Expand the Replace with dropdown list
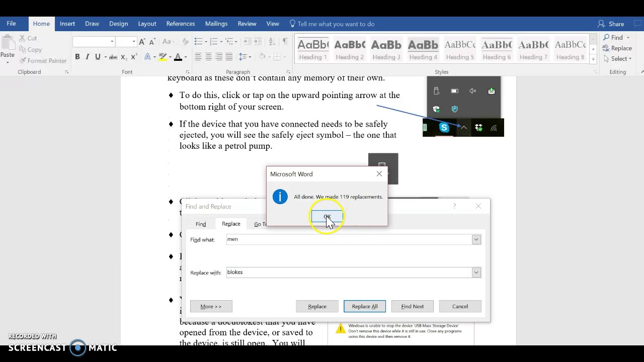 pyautogui.click(x=476, y=273)
